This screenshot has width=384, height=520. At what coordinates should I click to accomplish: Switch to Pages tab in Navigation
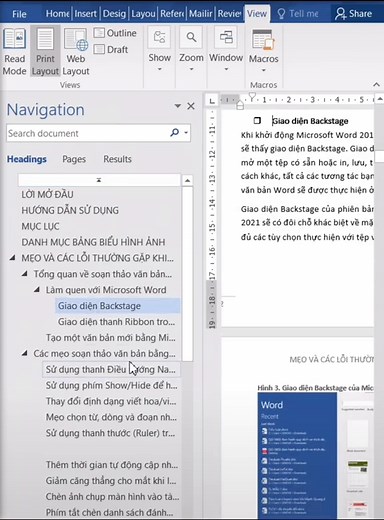coord(74,159)
